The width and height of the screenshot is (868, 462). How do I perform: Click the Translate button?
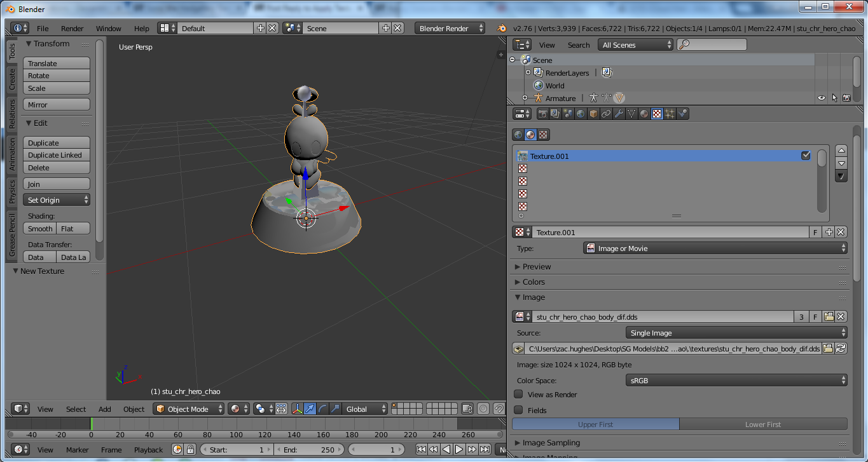coord(57,64)
